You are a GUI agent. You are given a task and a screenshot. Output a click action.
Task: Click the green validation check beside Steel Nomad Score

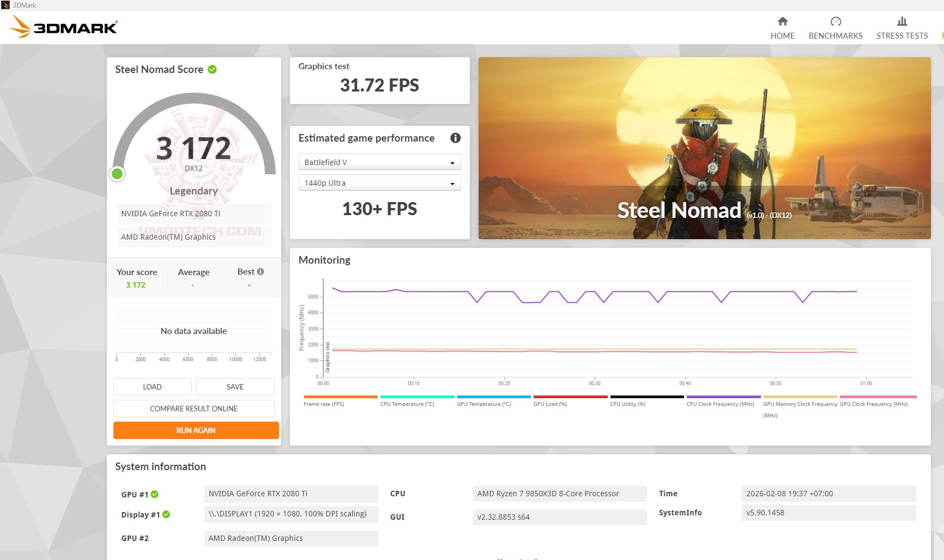point(212,69)
